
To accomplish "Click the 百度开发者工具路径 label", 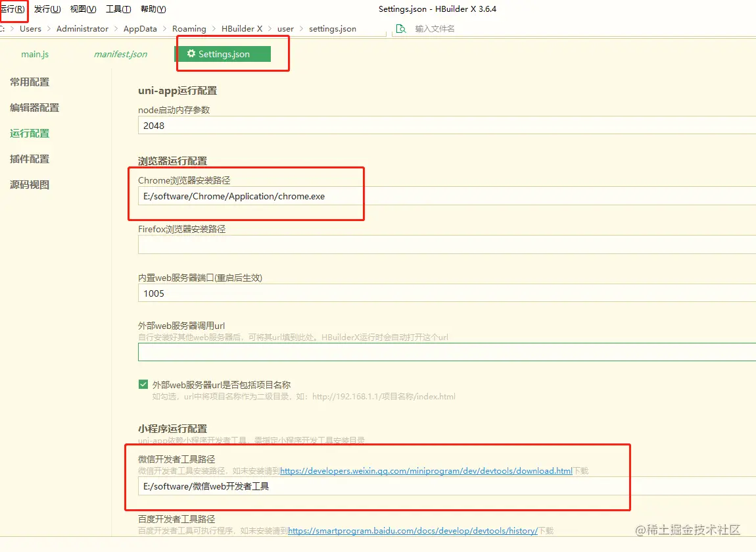I will pos(176,519).
